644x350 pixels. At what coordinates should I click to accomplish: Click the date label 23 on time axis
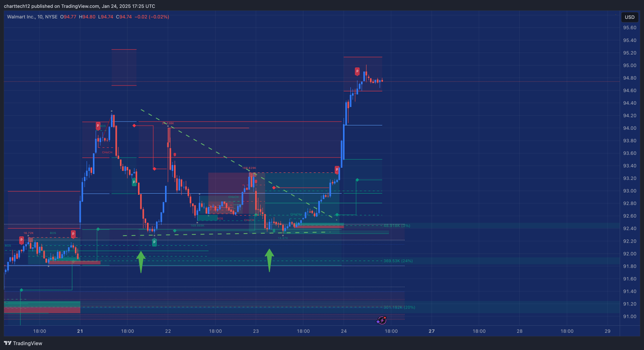256,331
